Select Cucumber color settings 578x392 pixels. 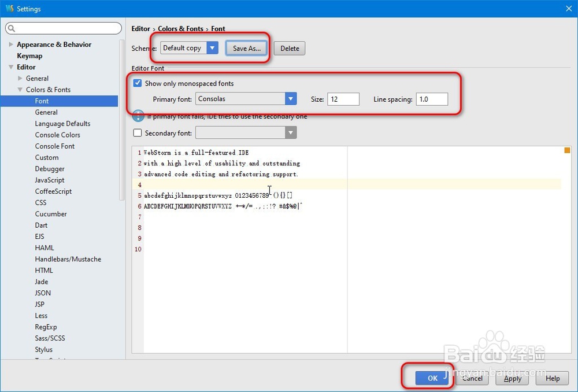51,214
